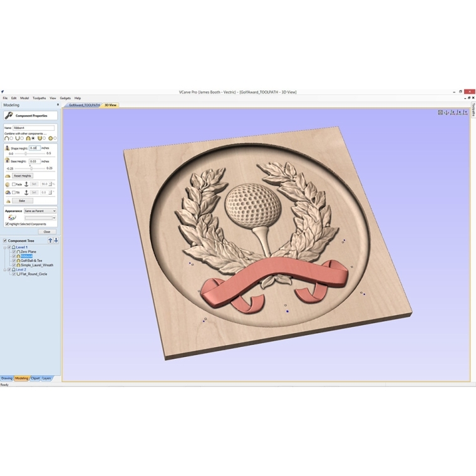This screenshot has height=476, width=476.
Task: Uncheck the Zero Plane component visibility
Action: coord(14,252)
